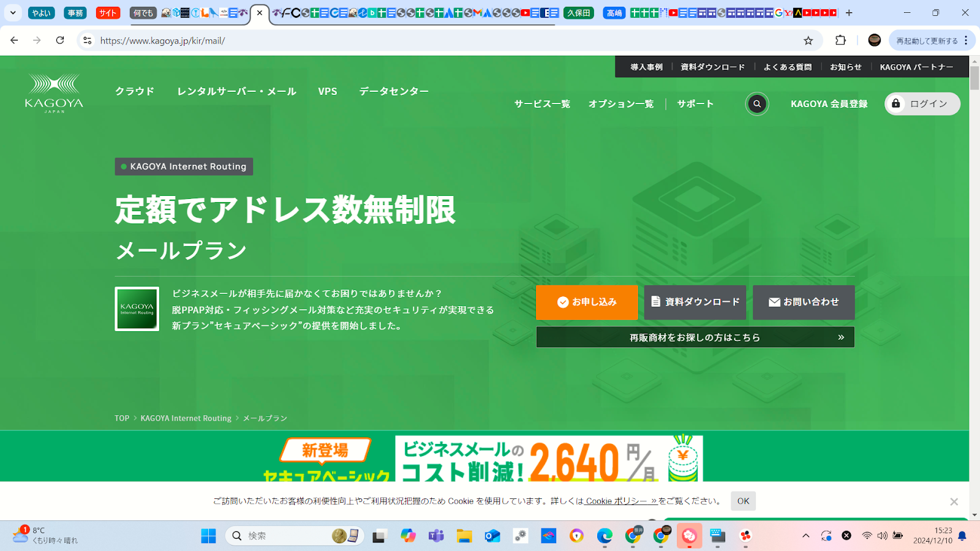Open the Chrome three-dot menu
Viewport: 980px width, 551px height.
[x=966, y=40]
